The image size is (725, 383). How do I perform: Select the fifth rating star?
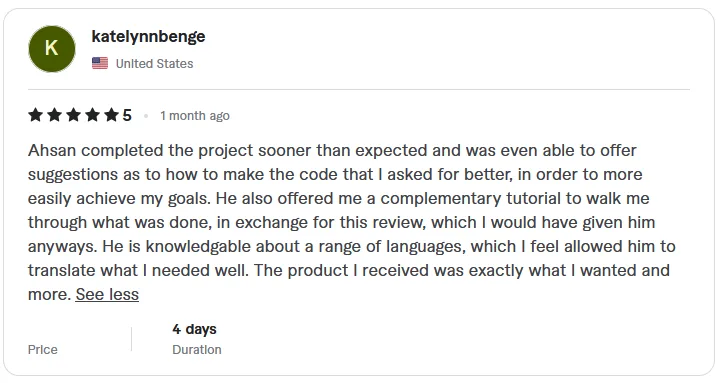(x=111, y=115)
